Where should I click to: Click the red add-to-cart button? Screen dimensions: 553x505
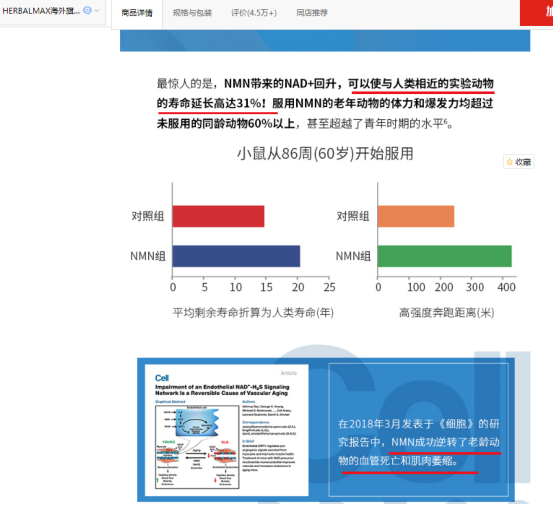pyautogui.click(x=536, y=13)
